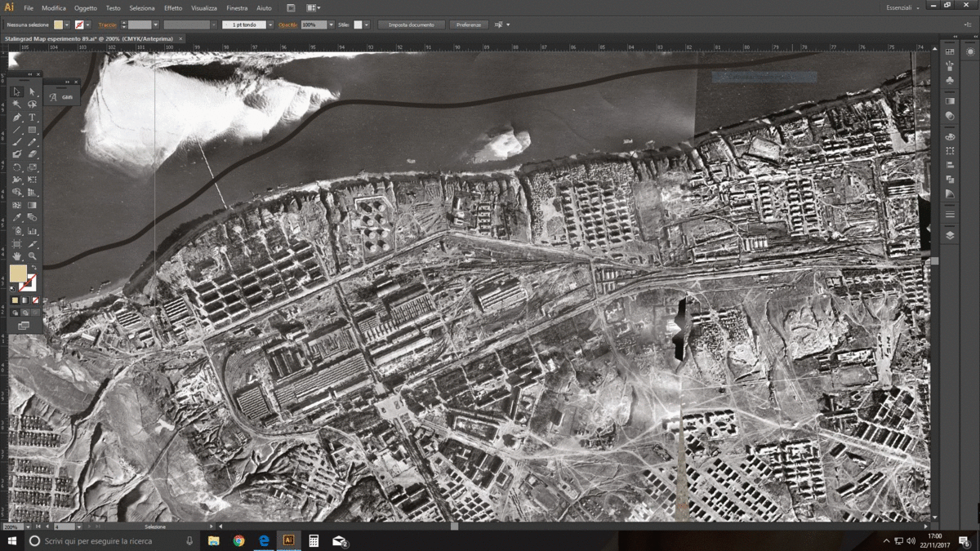Open the Modifica menu
The width and height of the screenshot is (980, 551).
[x=54, y=8]
